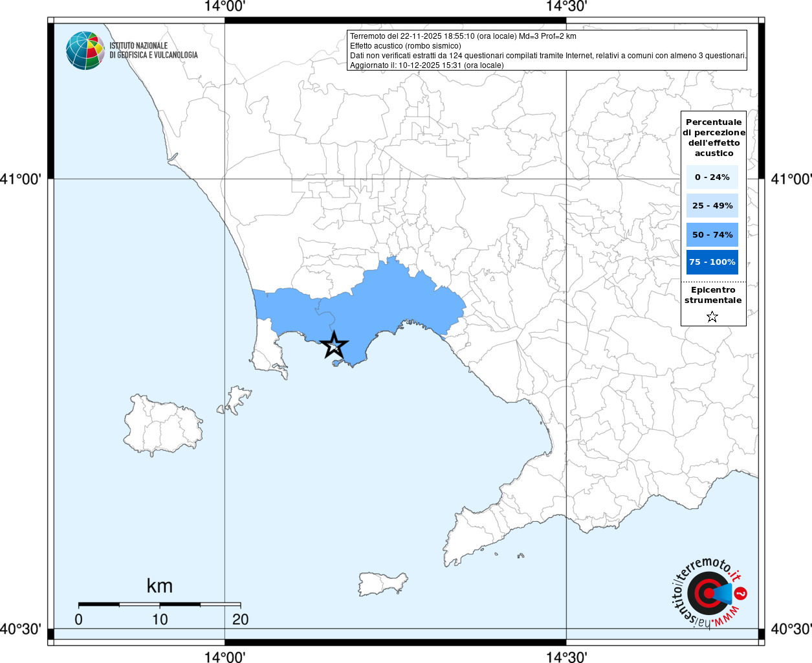This screenshot has width=812, height=663.
Task: Click the epicenter star on the map
Action: click(334, 345)
